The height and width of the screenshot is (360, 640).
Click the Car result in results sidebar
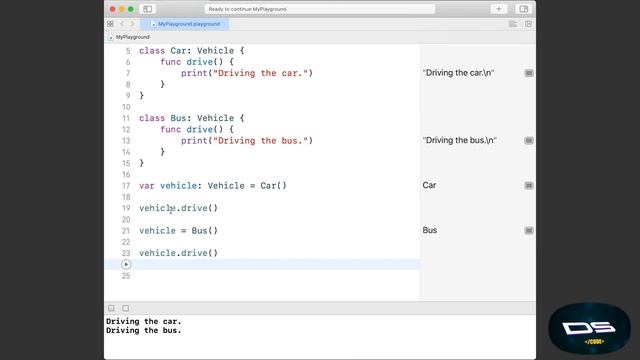click(x=429, y=185)
